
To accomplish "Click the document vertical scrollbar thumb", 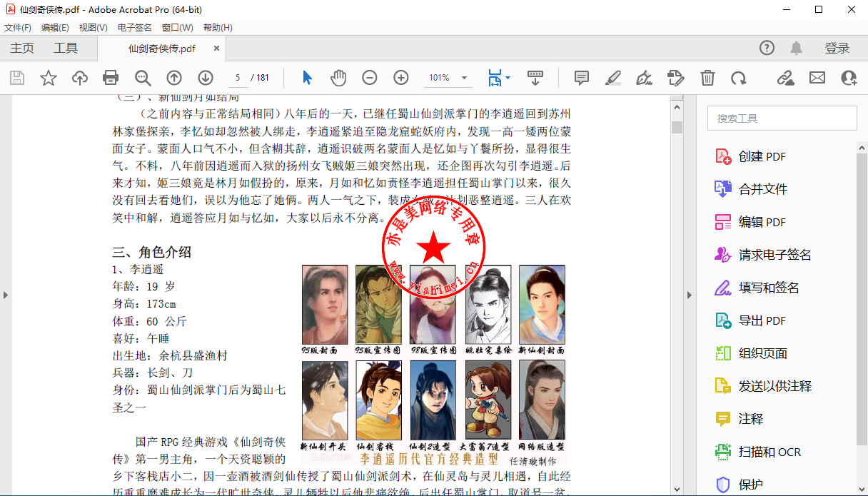I will click(677, 127).
